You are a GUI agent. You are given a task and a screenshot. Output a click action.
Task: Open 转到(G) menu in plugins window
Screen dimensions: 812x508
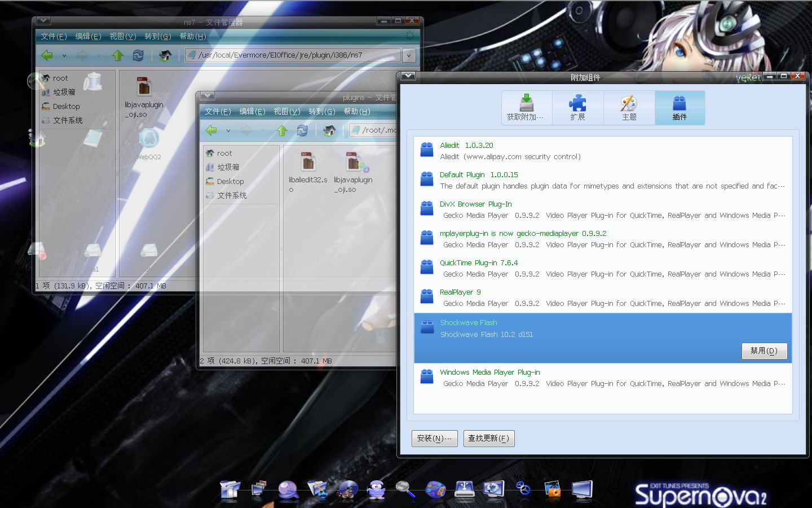point(322,111)
